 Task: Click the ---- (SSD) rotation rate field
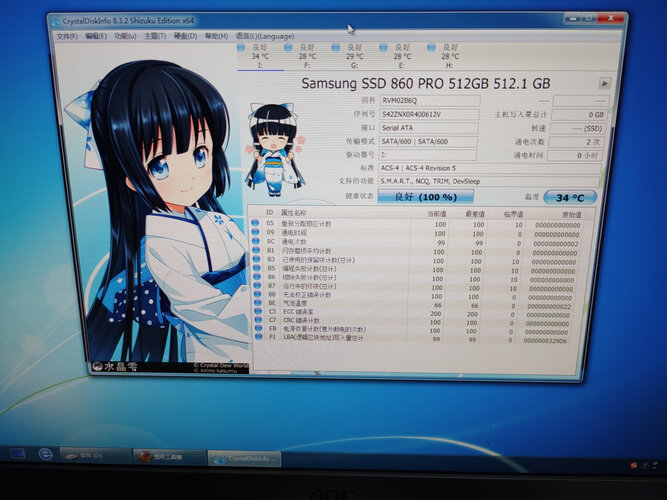(577, 129)
